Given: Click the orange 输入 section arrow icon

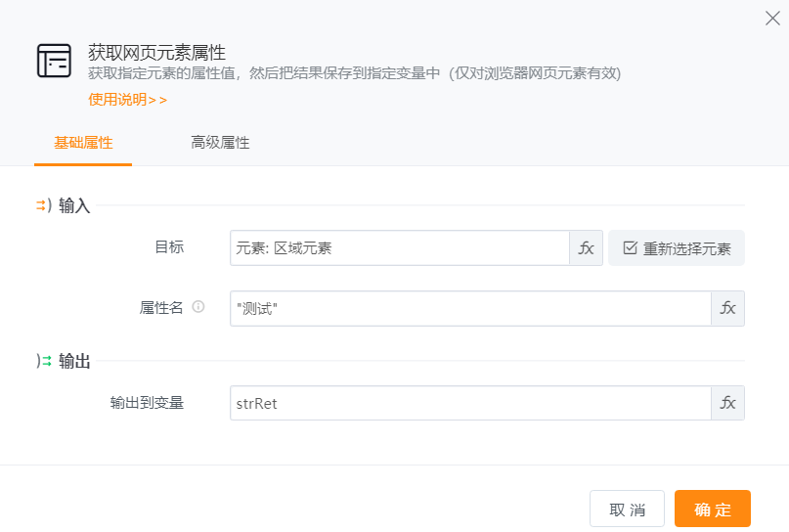Looking at the screenshot, I should pos(42,205).
